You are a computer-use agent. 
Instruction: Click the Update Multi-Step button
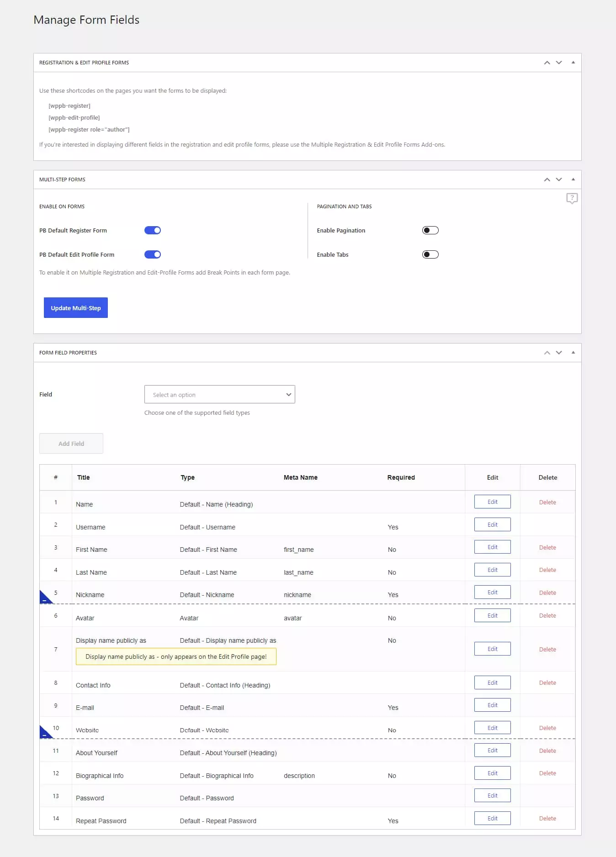(x=76, y=308)
